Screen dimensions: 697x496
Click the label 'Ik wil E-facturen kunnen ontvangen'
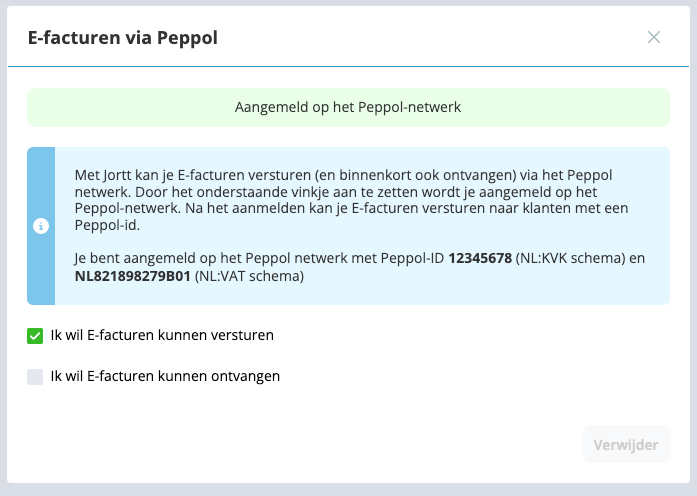(x=165, y=377)
